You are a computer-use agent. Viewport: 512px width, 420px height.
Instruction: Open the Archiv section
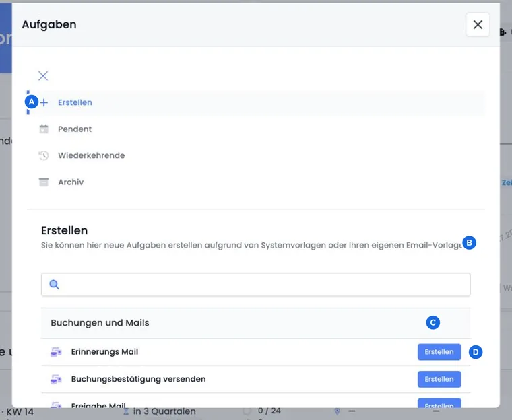[71, 182]
